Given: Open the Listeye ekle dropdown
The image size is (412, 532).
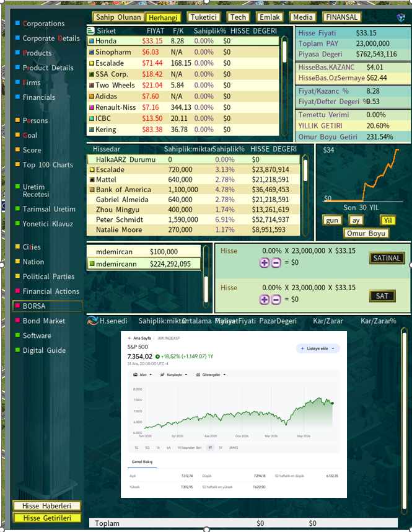Looking at the screenshot, I should (318, 348).
